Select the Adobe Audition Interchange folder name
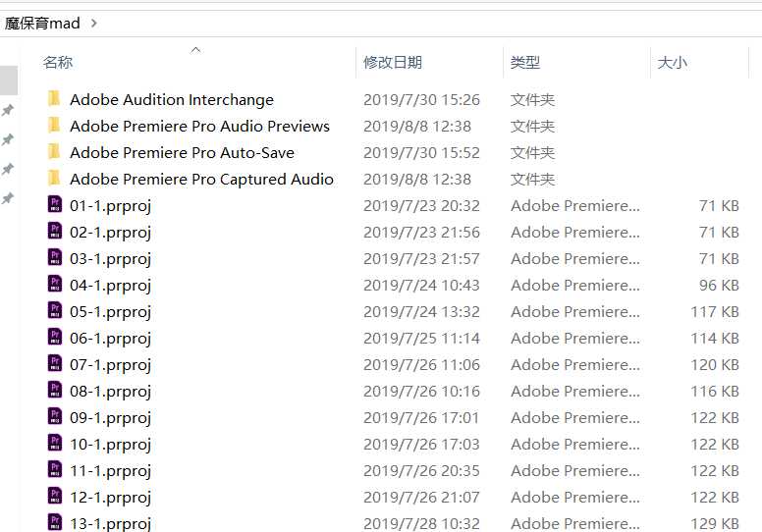 coord(172,99)
